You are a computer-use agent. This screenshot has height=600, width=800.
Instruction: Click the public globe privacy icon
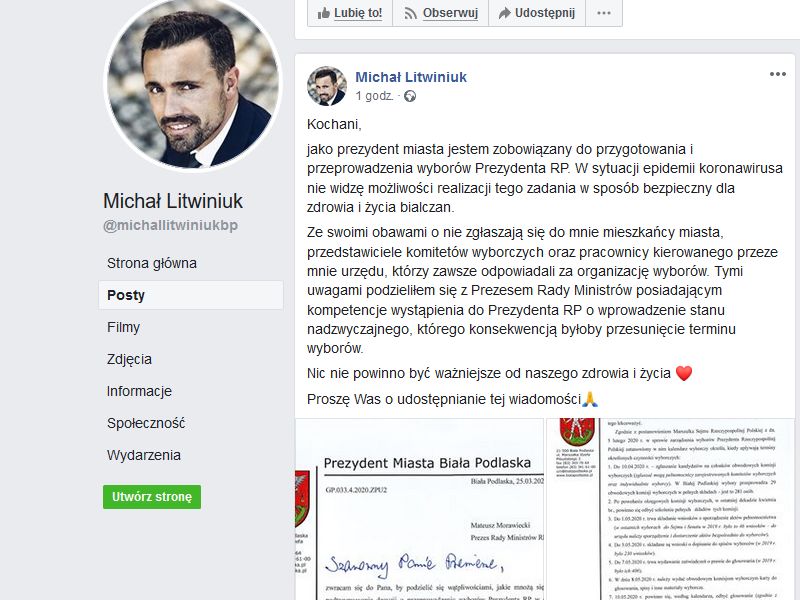tap(410, 96)
